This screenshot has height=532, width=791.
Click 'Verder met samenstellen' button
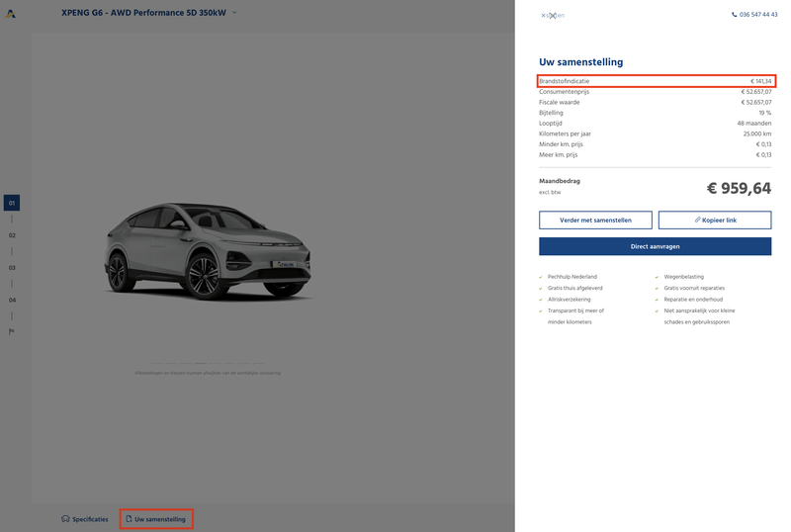point(595,221)
